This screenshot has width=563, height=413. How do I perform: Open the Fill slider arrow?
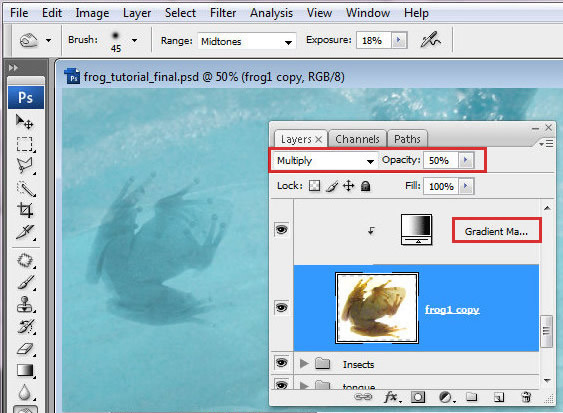coord(466,186)
